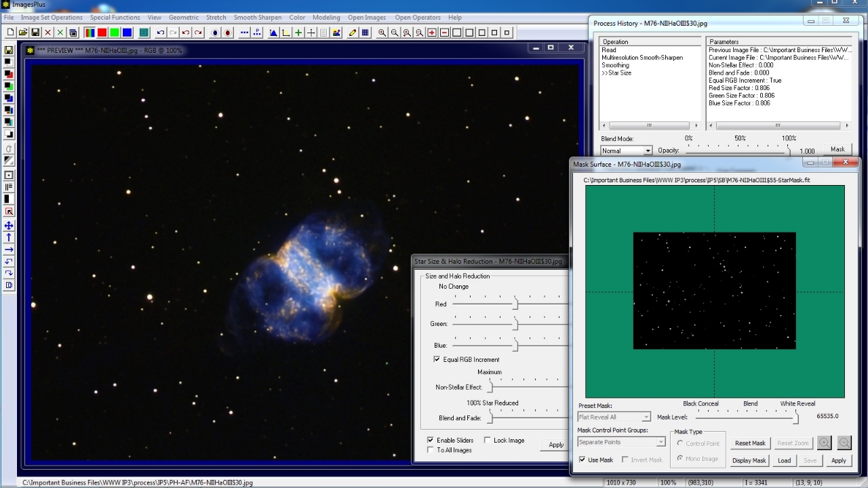Click the first blue undo arrow icon
This screenshot has height=488, width=868.
point(161,32)
